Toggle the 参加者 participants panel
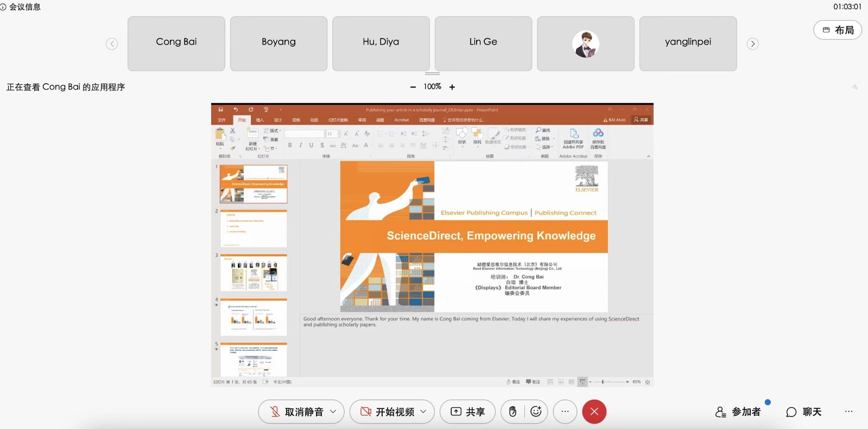 (738, 412)
